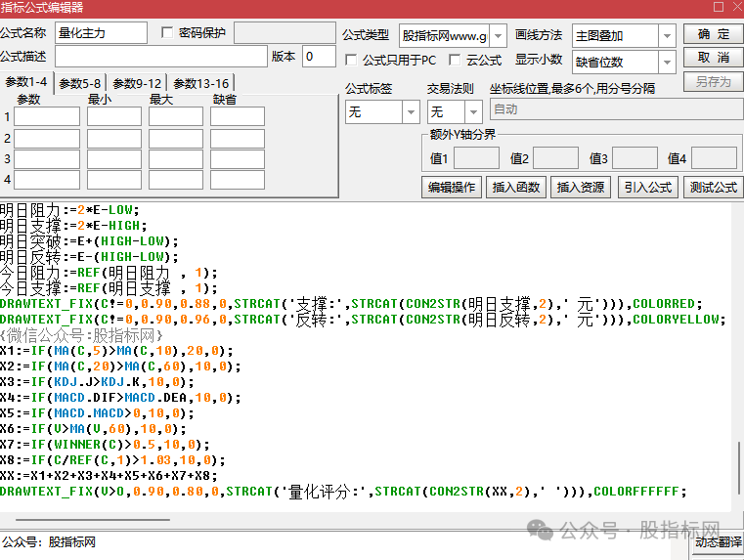This screenshot has width=744, height=560.
Task: Open the 交易法则 dropdown
Action: (x=473, y=112)
